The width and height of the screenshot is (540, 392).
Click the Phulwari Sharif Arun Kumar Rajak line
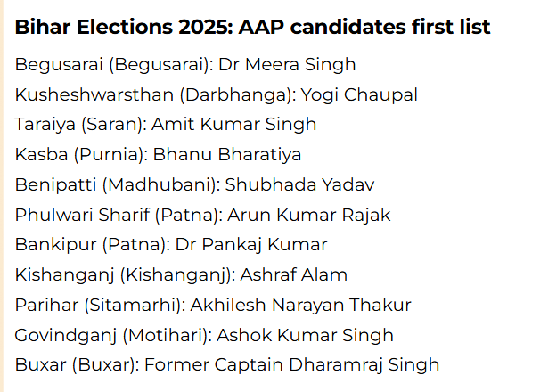[x=203, y=215]
